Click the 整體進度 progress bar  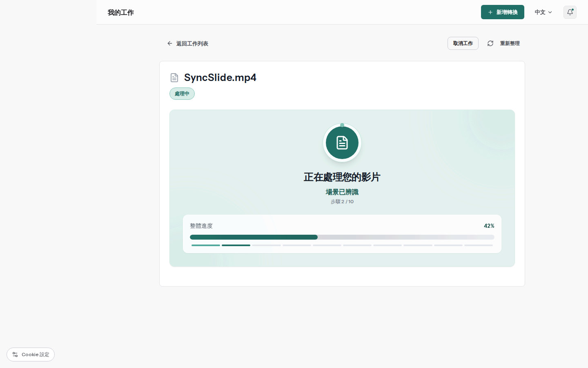point(342,237)
